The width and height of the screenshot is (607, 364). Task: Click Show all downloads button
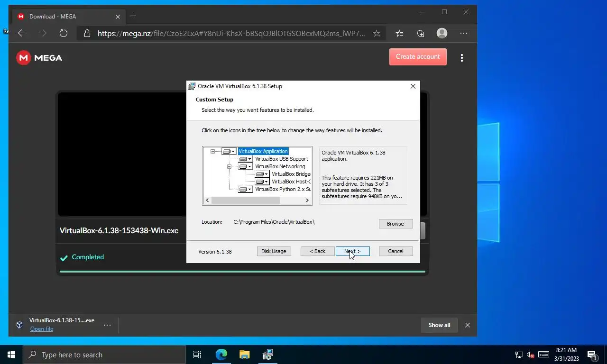439,325
